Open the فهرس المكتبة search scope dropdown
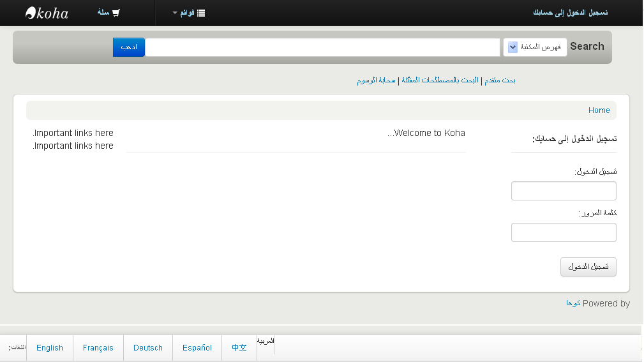Image resolution: width=644 pixels, height=362 pixels. 535,47
